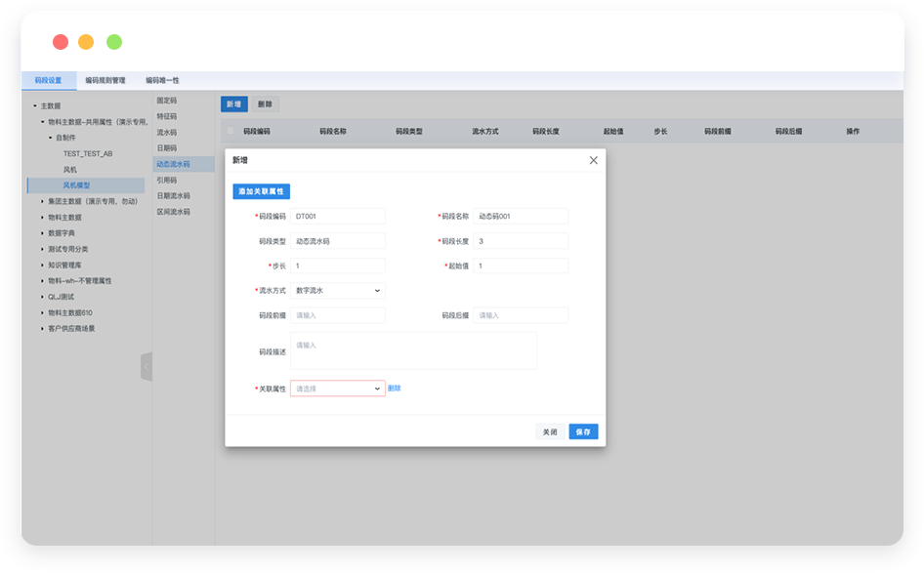Click the 码段前缀 input field
The image size is (924, 573).
coord(337,315)
